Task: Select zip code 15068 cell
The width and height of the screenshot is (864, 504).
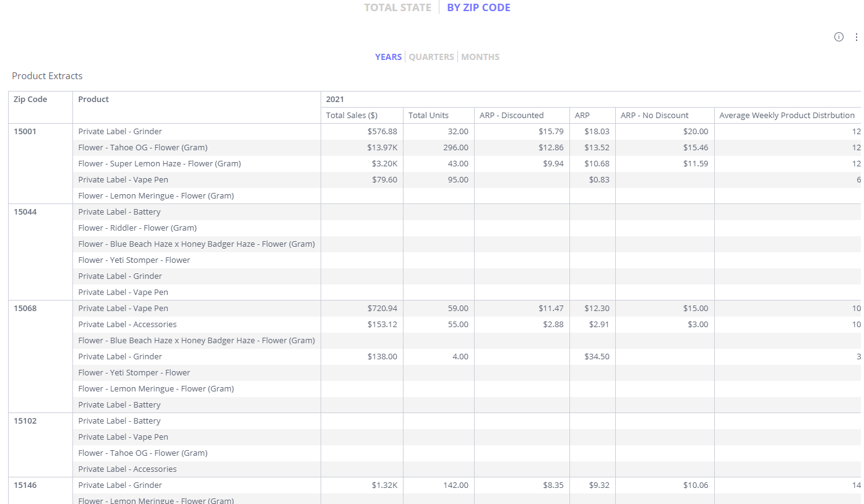Action: pos(25,309)
